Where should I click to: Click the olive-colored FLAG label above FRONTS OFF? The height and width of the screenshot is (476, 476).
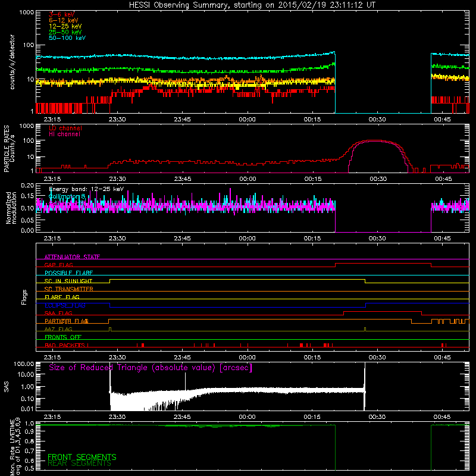pyautogui.click(x=58, y=329)
